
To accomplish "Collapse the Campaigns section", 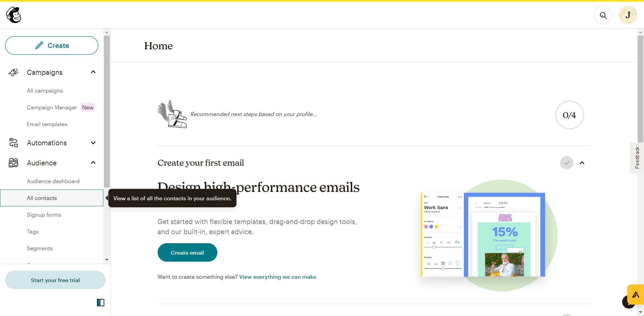I will [x=93, y=72].
